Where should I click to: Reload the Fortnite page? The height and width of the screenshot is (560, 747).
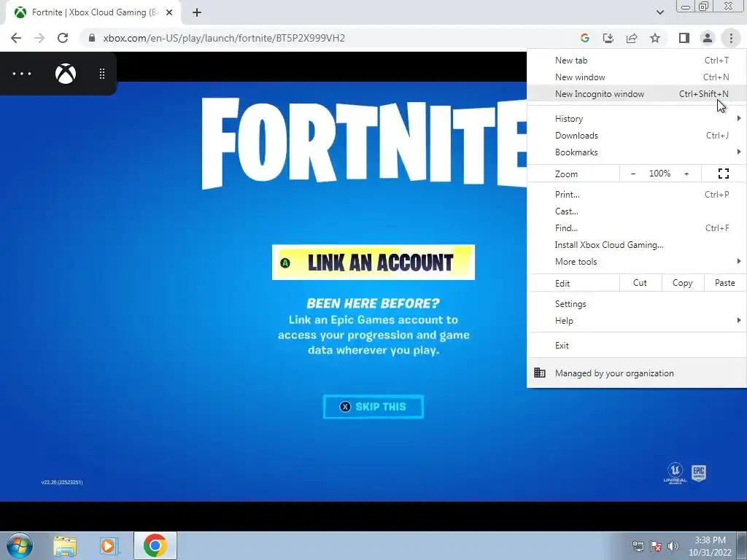point(63,38)
